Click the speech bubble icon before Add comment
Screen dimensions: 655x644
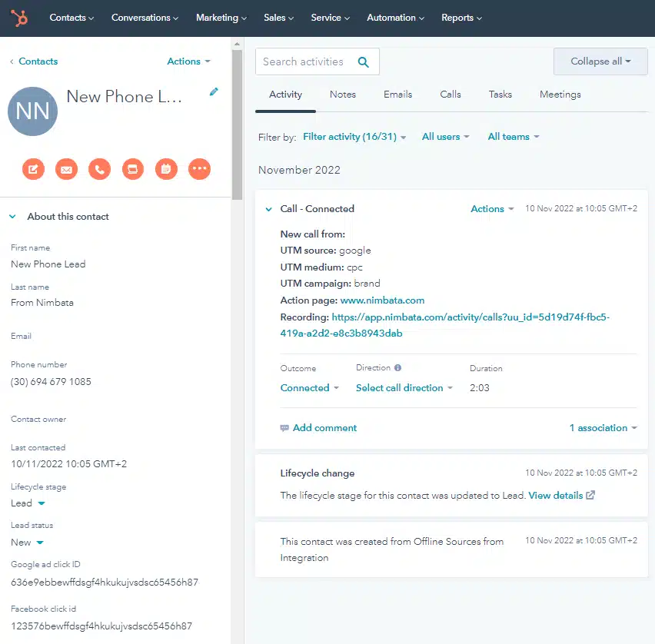tap(284, 428)
